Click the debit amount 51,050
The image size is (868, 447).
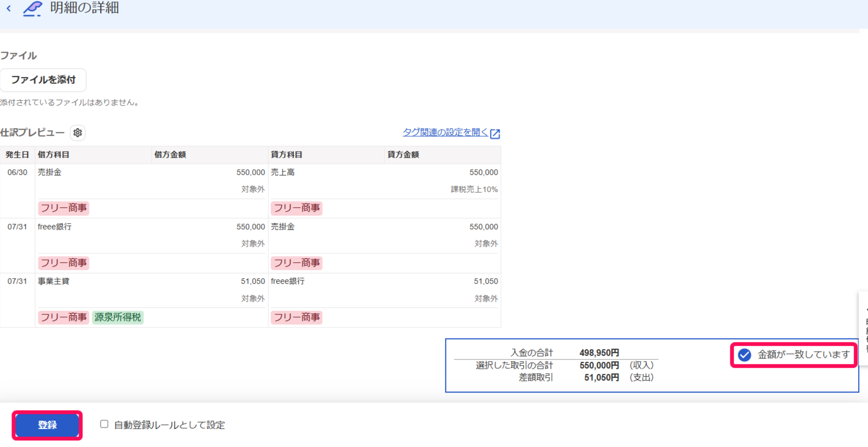[253, 281]
